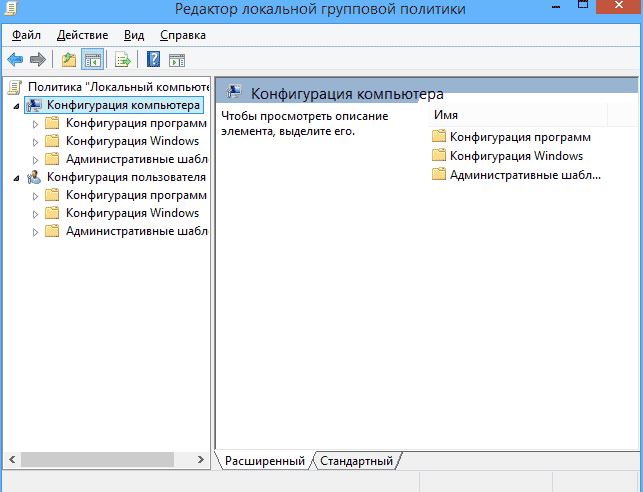Collapse the Конфигурация пользователя tree node
This screenshot has width=643, height=492.
click(x=16, y=178)
